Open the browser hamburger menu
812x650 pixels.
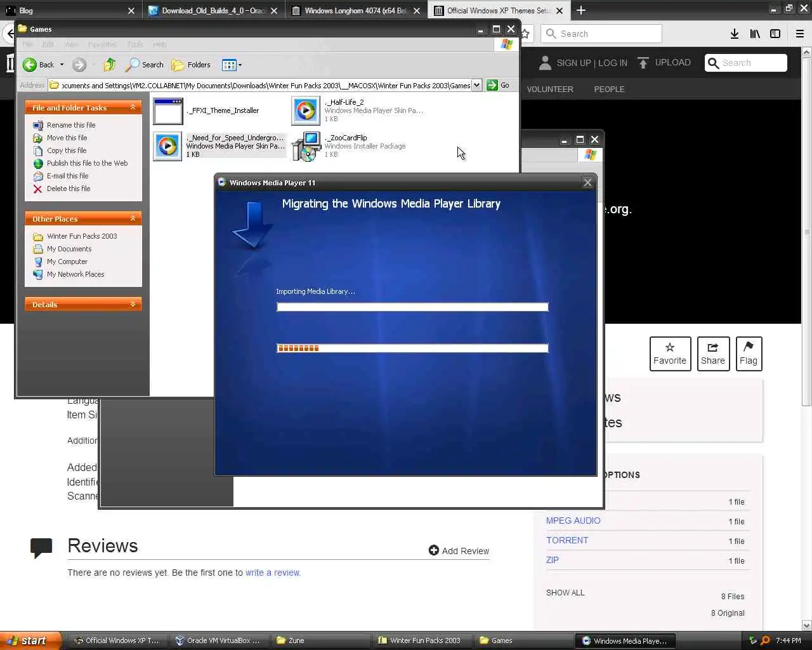(x=800, y=34)
